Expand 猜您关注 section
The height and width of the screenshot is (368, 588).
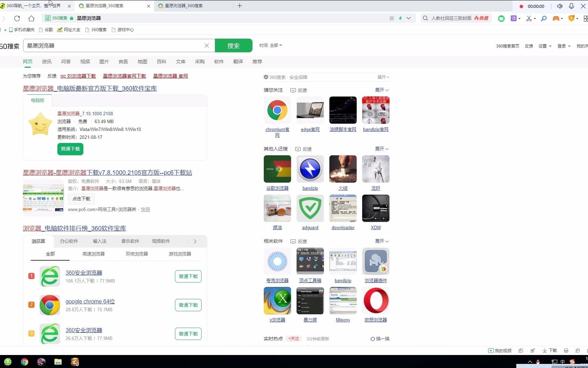point(382,90)
